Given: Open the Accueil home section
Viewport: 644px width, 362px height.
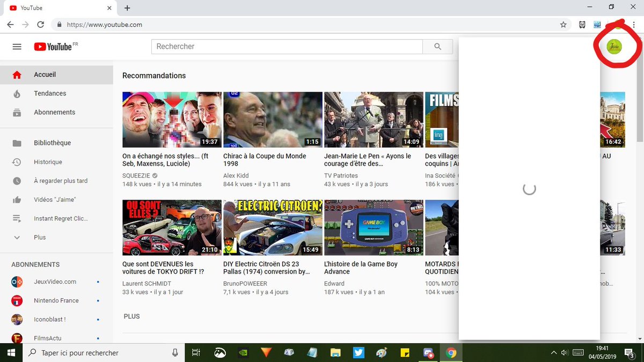Looking at the screenshot, I should click(x=56, y=75).
